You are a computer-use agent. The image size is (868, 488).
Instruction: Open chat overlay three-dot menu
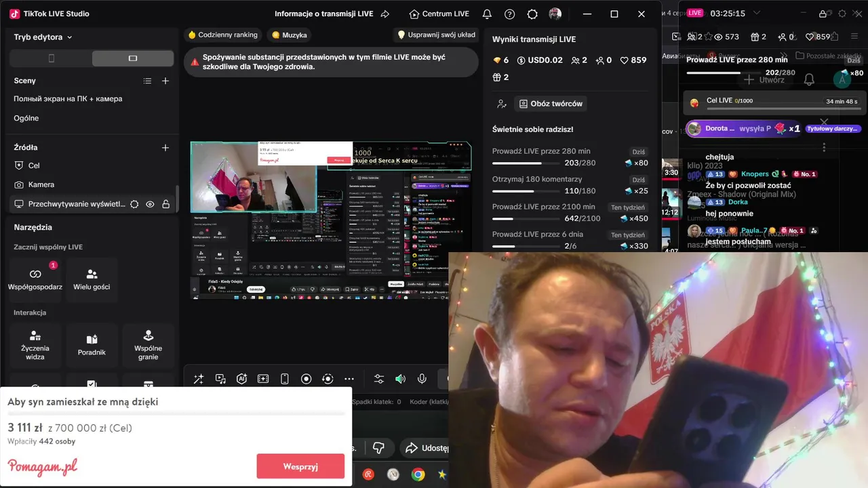pyautogui.click(x=824, y=147)
